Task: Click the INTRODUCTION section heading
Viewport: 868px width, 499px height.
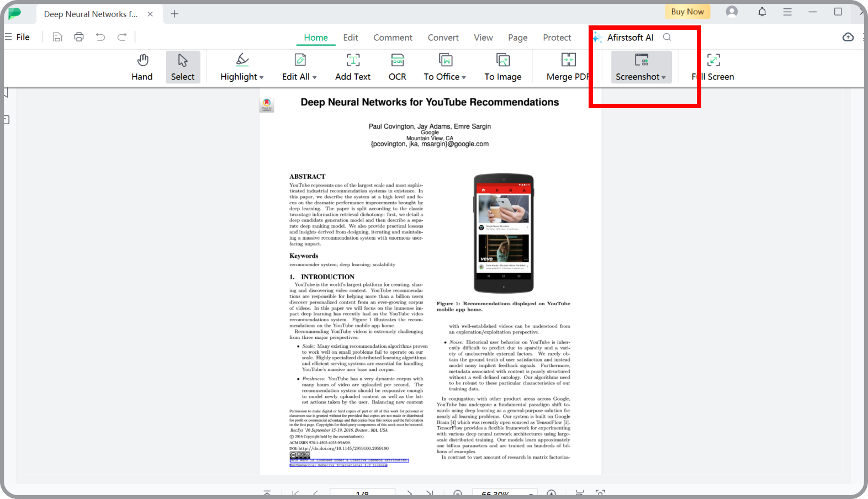Action: pyautogui.click(x=322, y=277)
